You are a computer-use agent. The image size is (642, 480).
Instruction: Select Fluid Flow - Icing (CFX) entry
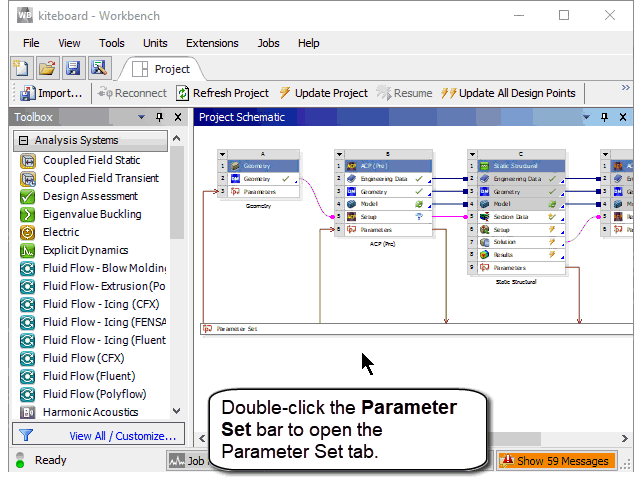[101, 304]
